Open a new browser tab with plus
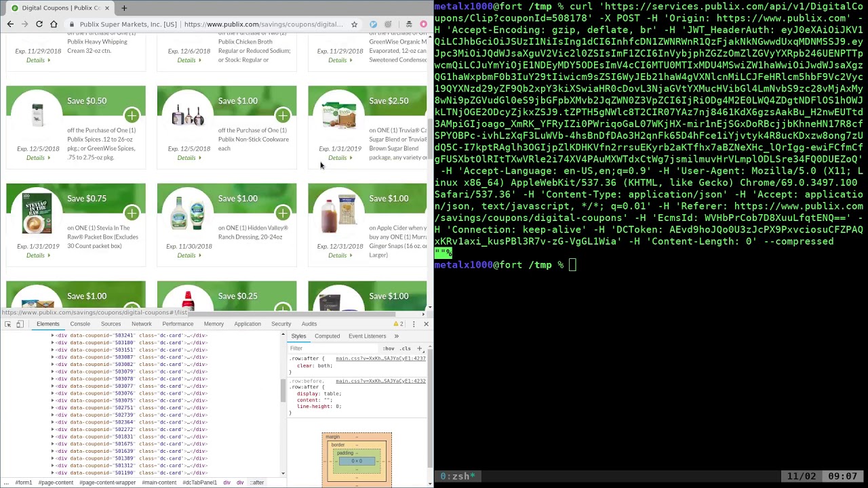868x488 pixels. pyautogui.click(x=125, y=8)
